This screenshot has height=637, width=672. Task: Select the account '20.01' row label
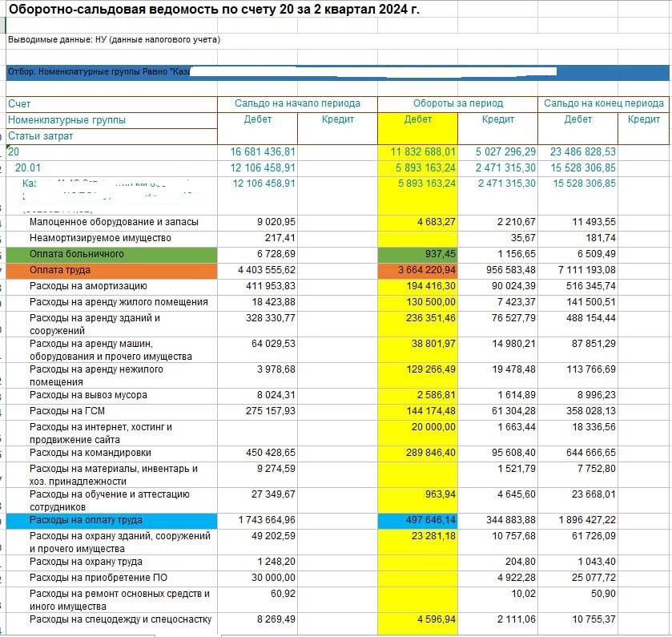[27, 167]
